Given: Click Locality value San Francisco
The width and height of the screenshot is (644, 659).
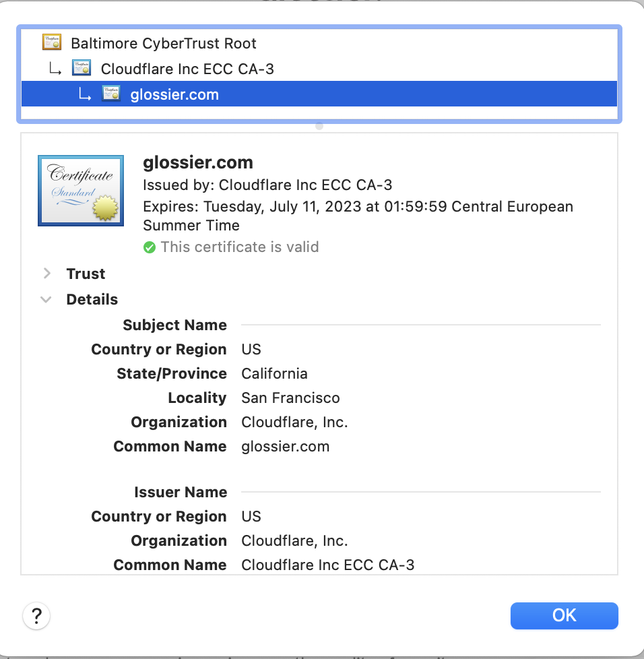Looking at the screenshot, I should [290, 398].
